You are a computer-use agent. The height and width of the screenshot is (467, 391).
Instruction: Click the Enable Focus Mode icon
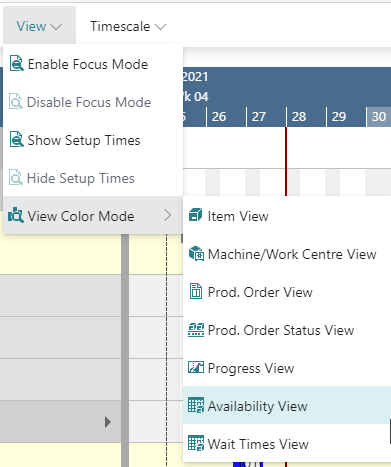[x=16, y=64]
